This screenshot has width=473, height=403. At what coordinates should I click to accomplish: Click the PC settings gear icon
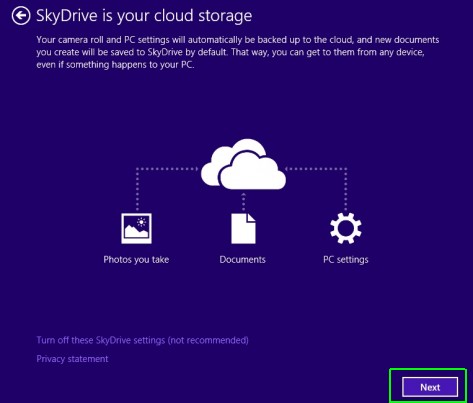[x=346, y=228]
